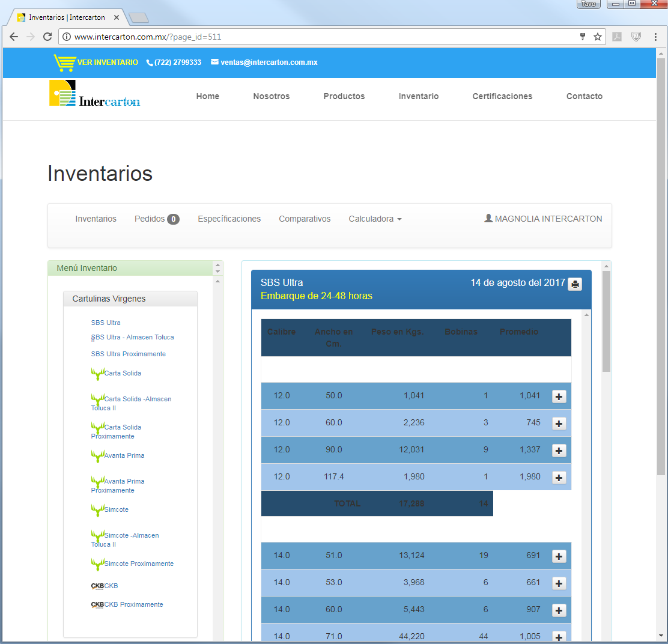Select the SBS Ultra inventory link
This screenshot has height=644, width=668.
(106, 323)
